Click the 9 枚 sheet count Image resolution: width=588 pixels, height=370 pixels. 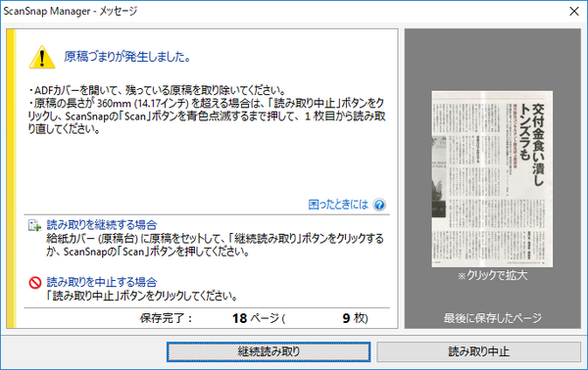pos(355,318)
